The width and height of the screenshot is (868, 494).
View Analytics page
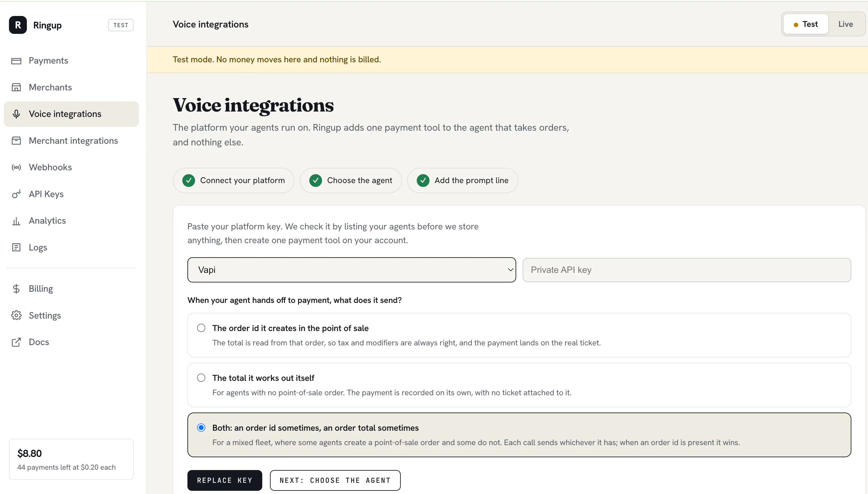[71, 221]
